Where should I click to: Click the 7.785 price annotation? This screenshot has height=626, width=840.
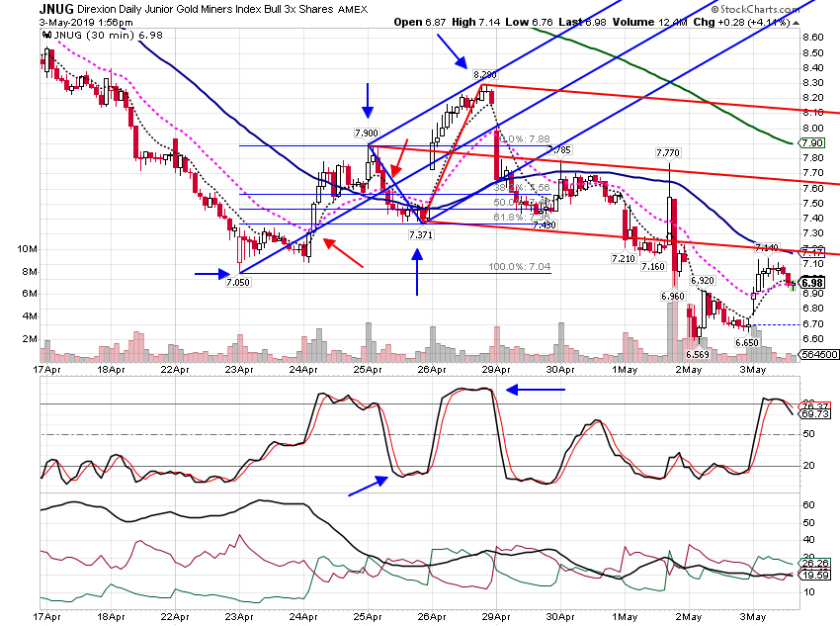(559, 150)
